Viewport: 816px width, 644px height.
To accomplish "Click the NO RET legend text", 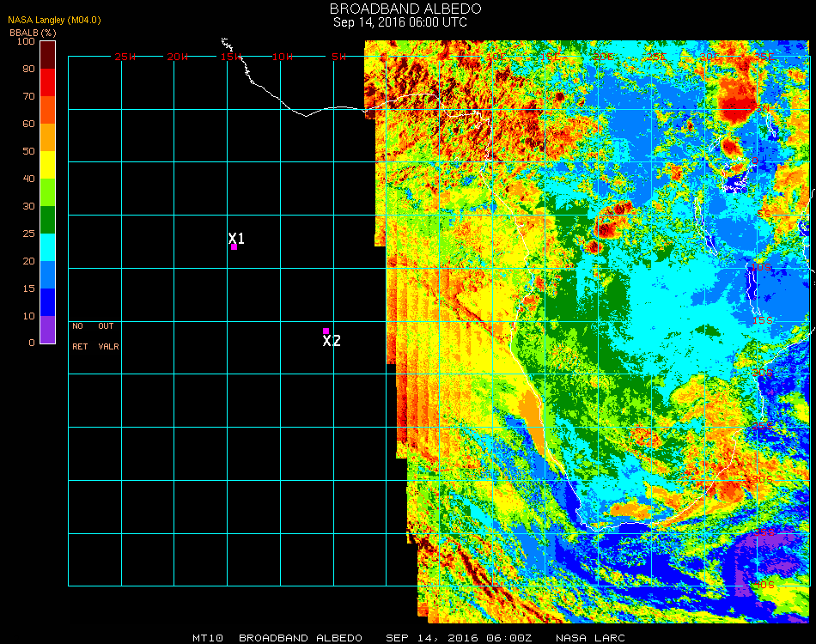I will click(78, 337).
